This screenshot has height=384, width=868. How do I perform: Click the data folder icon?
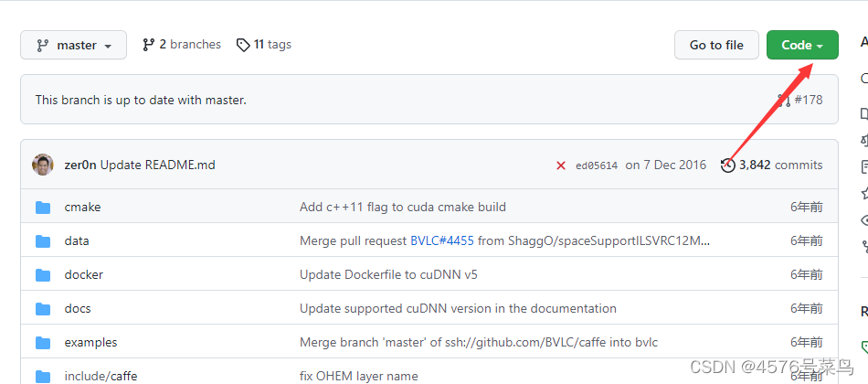(43, 241)
